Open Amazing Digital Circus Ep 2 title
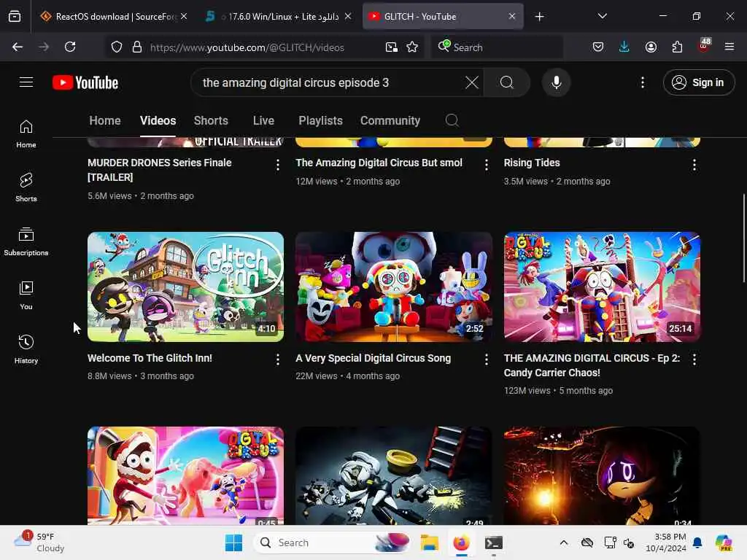 (x=592, y=365)
